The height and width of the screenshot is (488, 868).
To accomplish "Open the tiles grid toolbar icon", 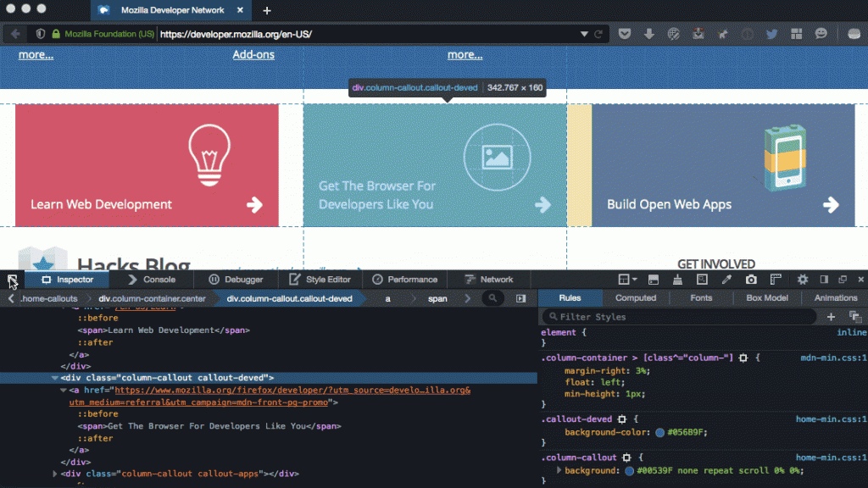I will [796, 34].
